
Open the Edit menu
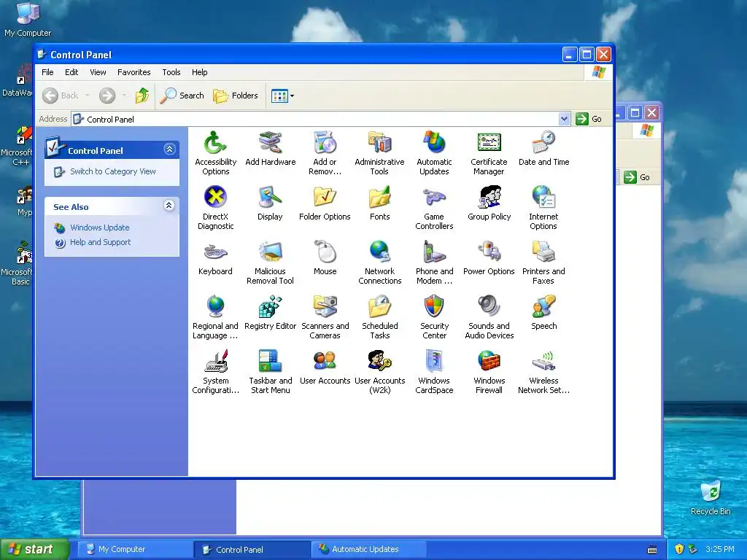click(71, 72)
